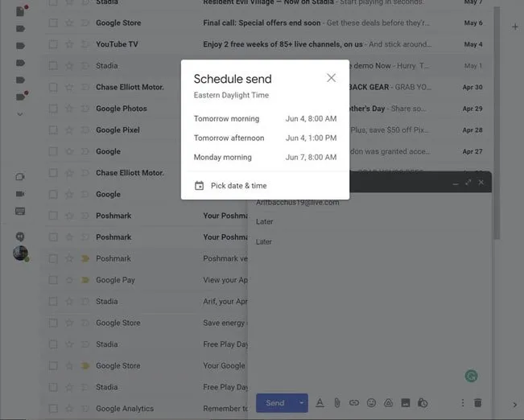Schedule for Monday morning Jun 7
The height and width of the screenshot is (420, 524).
[x=265, y=158]
